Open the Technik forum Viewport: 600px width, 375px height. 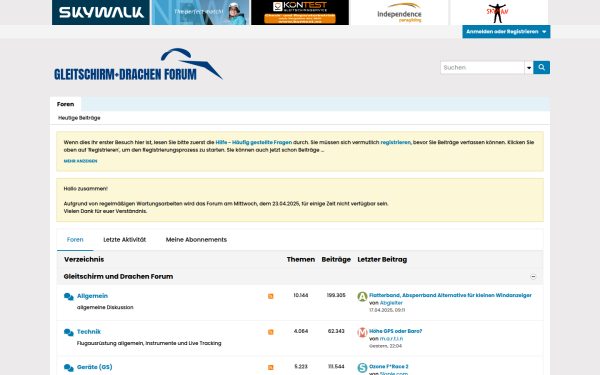coord(89,332)
